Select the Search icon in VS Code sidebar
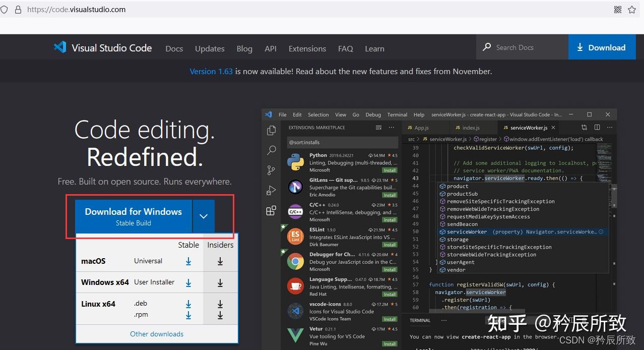Viewport: 644px width, 350px height. coord(271,150)
